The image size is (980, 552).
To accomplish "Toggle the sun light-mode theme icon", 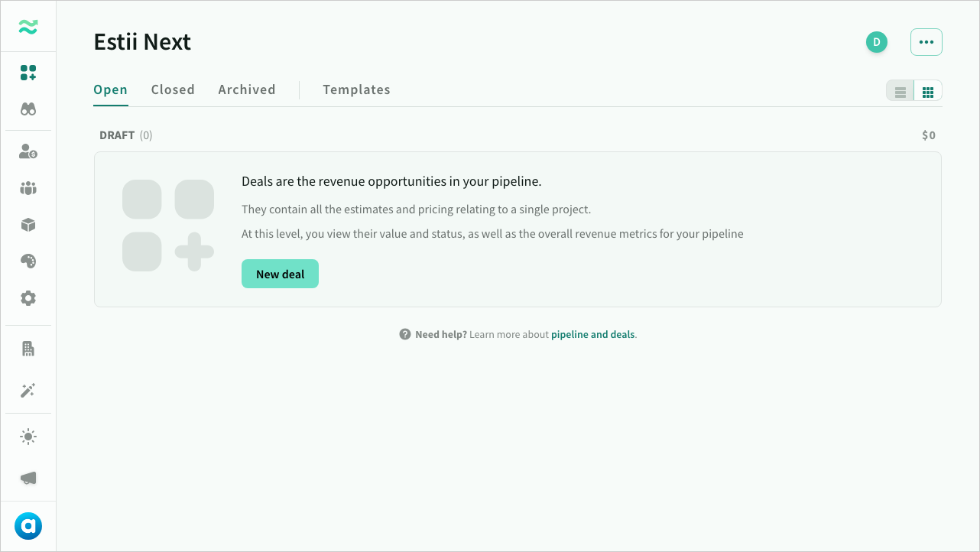I will [28, 437].
